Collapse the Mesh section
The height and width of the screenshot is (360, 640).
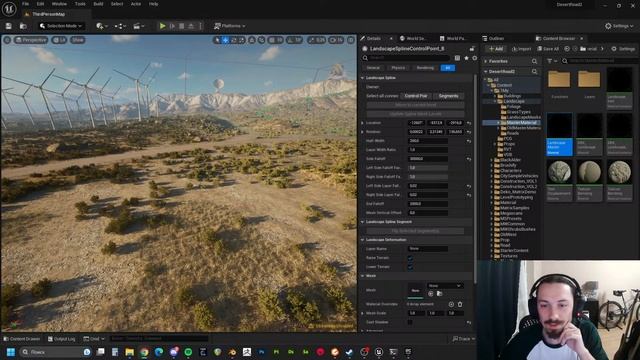(362, 276)
